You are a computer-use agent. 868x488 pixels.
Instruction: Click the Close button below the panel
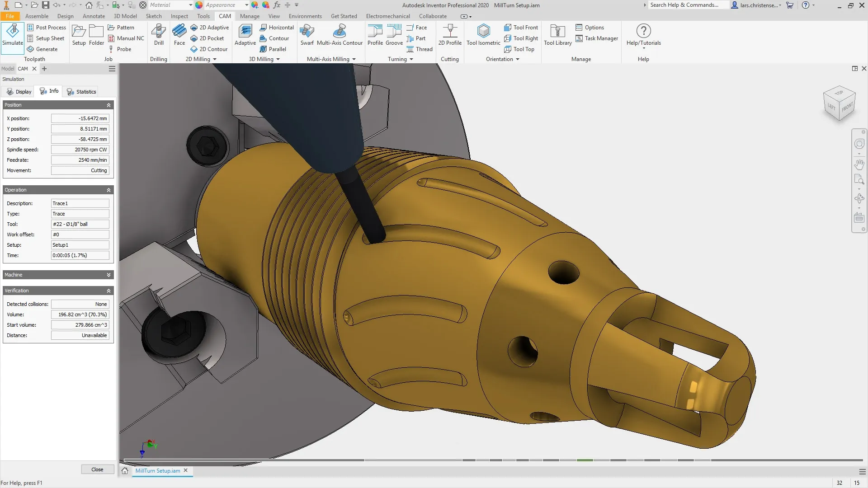(x=97, y=469)
